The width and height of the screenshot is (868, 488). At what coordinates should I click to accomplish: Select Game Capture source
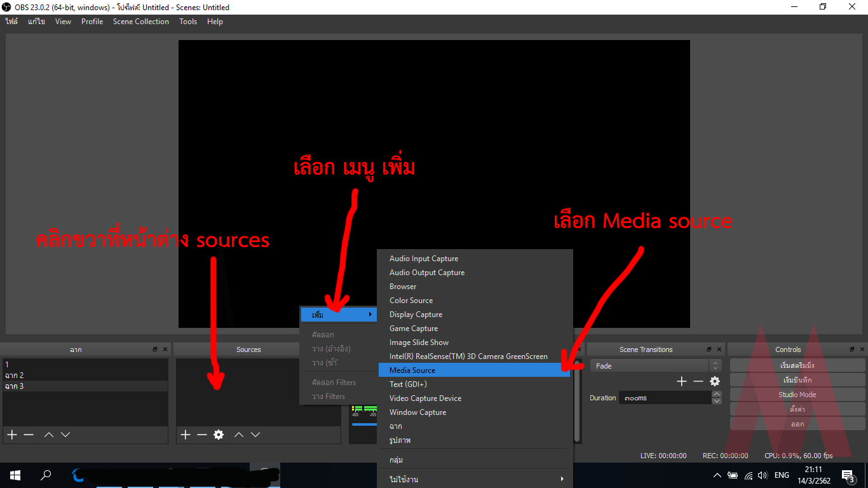click(x=474, y=329)
